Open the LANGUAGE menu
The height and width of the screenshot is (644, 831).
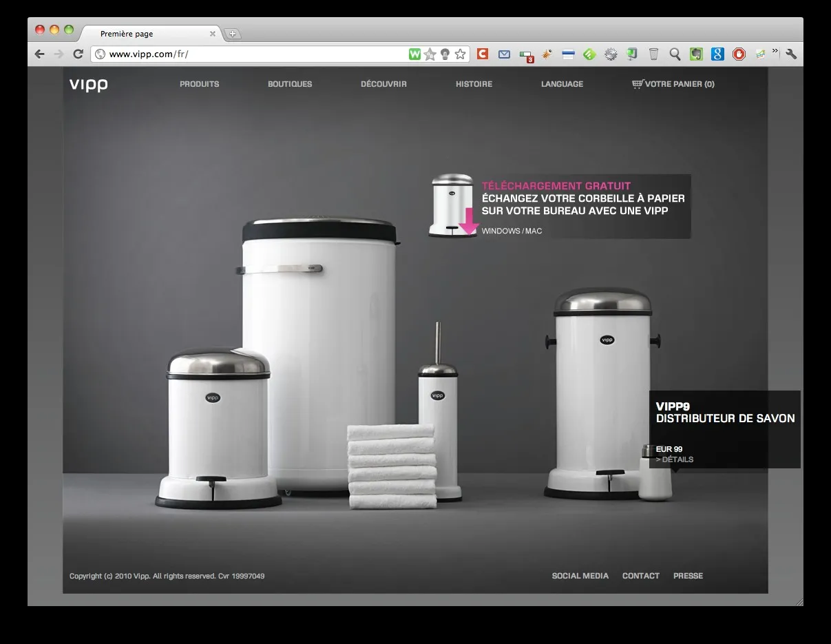click(562, 84)
